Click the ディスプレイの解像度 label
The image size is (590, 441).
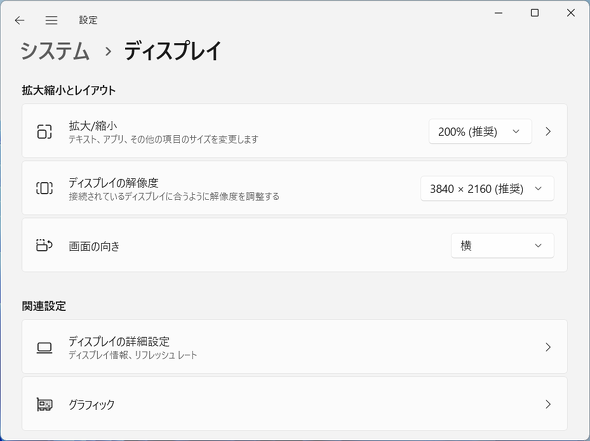(x=113, y=183)
